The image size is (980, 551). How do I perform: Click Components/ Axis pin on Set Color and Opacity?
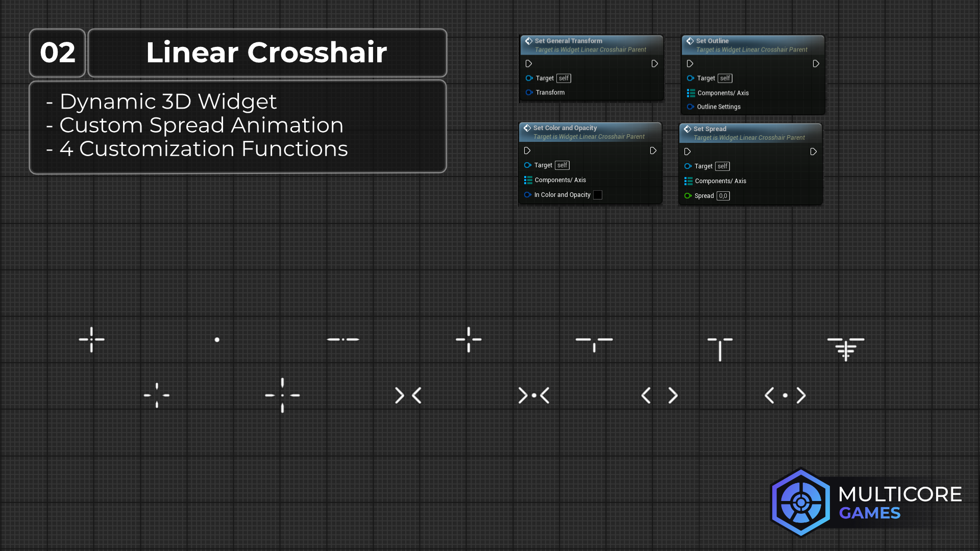pos(528,180)
